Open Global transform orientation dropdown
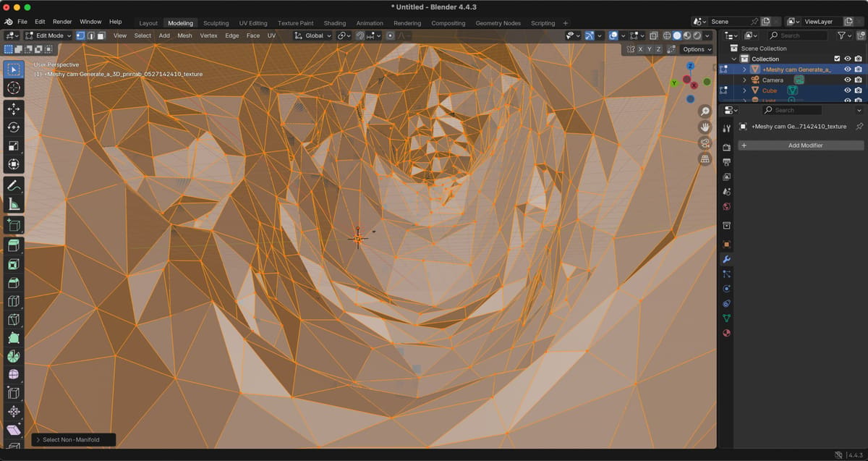 313,35
